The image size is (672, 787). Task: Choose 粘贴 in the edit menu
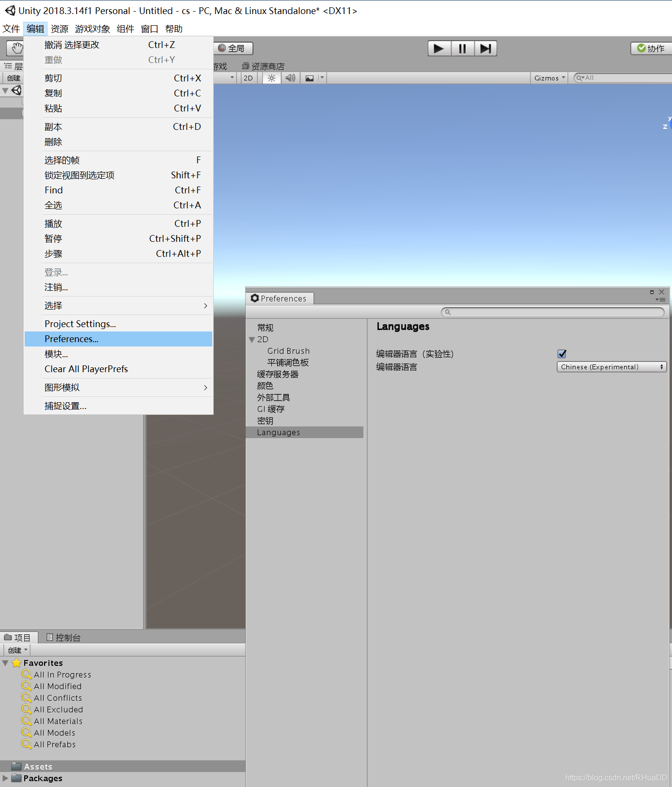(118, 109)
